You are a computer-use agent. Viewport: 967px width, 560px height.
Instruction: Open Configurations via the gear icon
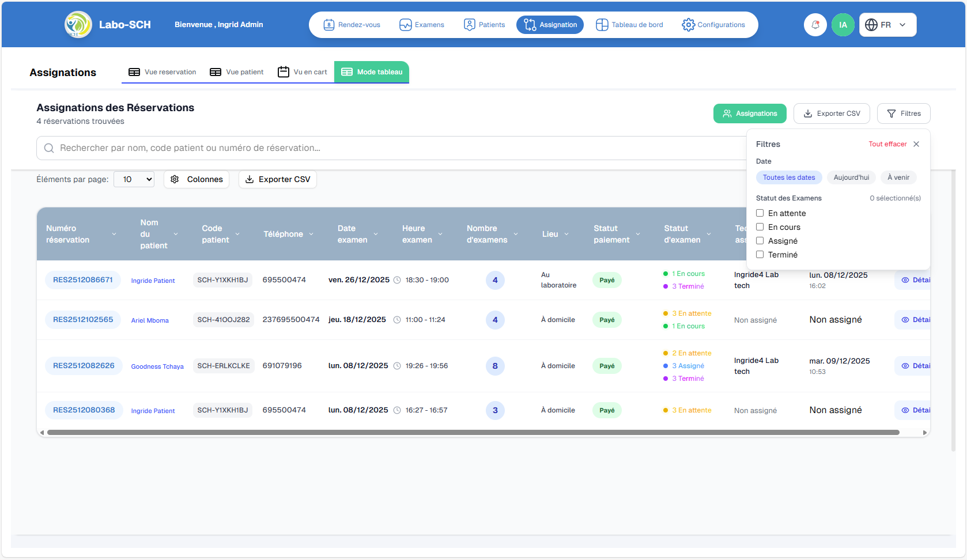click(x=688, y=24)
